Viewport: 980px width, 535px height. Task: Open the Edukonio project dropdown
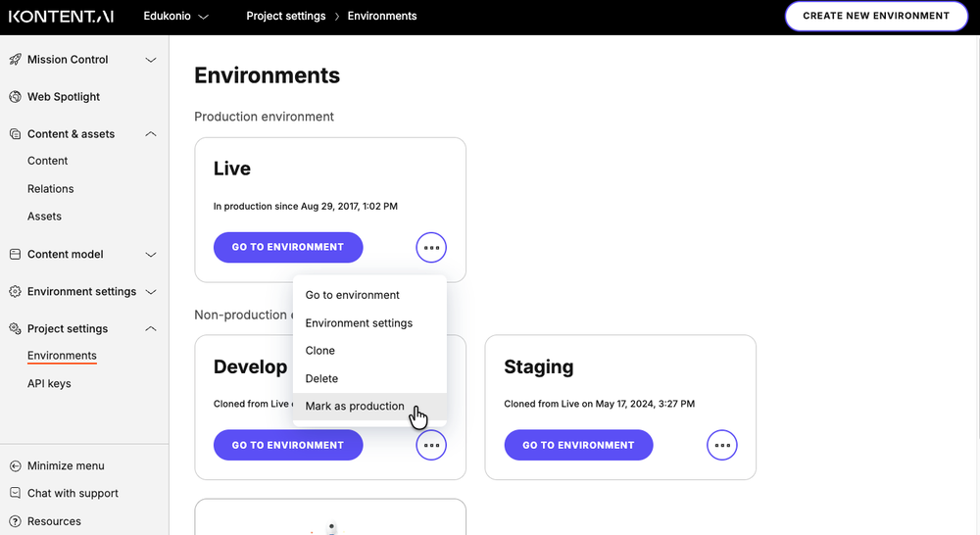(176, 17)
